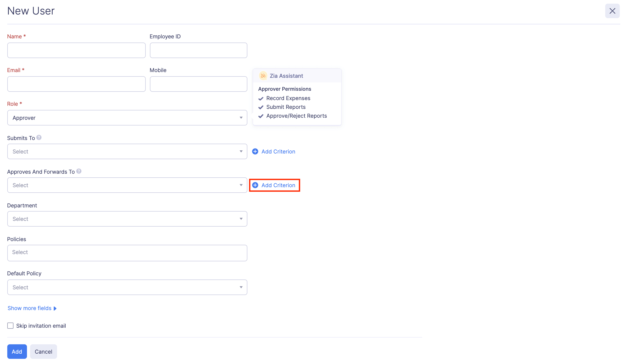Open the Submits To select control
This screenshot has height=364, width=627.
tap(127, 151)
